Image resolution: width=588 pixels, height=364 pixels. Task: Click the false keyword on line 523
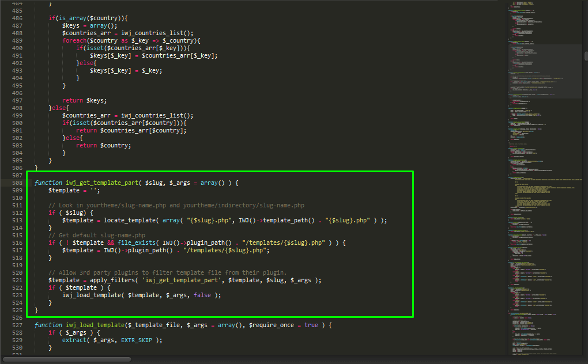point(202,295)
